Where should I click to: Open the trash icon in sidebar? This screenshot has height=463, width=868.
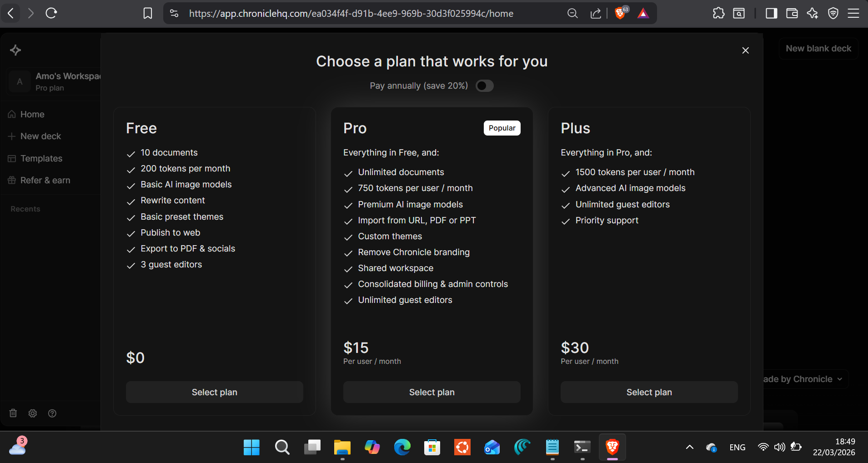[x=13, y=413]
